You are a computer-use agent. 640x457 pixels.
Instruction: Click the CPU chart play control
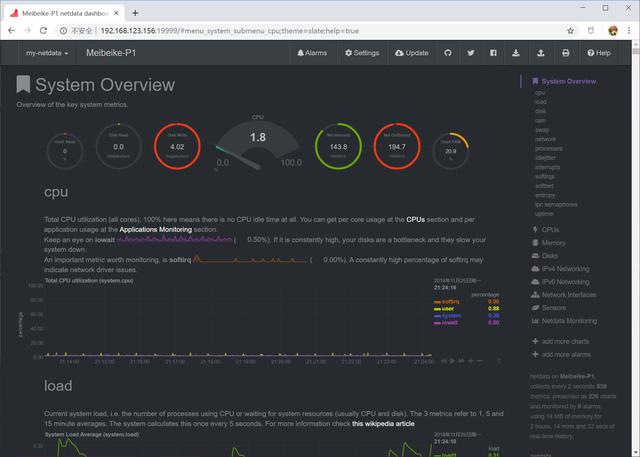tap(453, 361)
